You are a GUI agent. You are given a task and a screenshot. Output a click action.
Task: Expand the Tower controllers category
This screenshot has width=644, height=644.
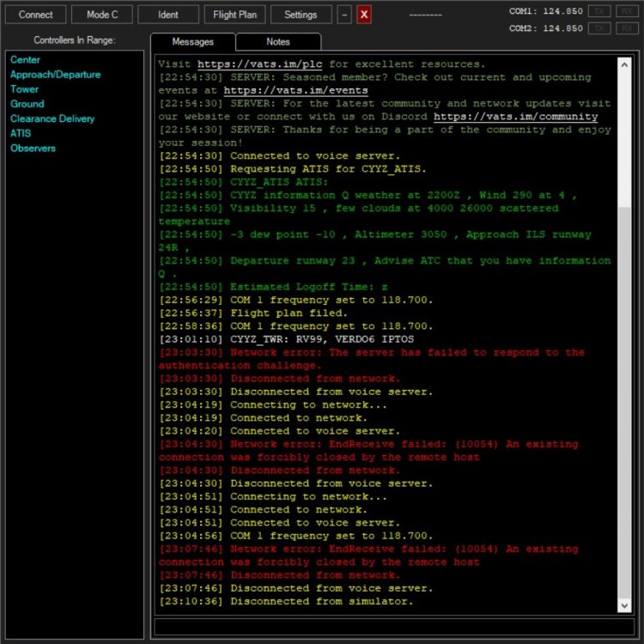pos(24,89)
